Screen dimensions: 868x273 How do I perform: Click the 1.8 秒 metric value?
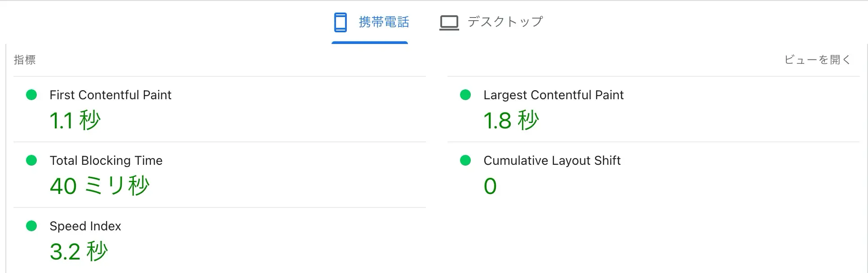tap(510, 121)
